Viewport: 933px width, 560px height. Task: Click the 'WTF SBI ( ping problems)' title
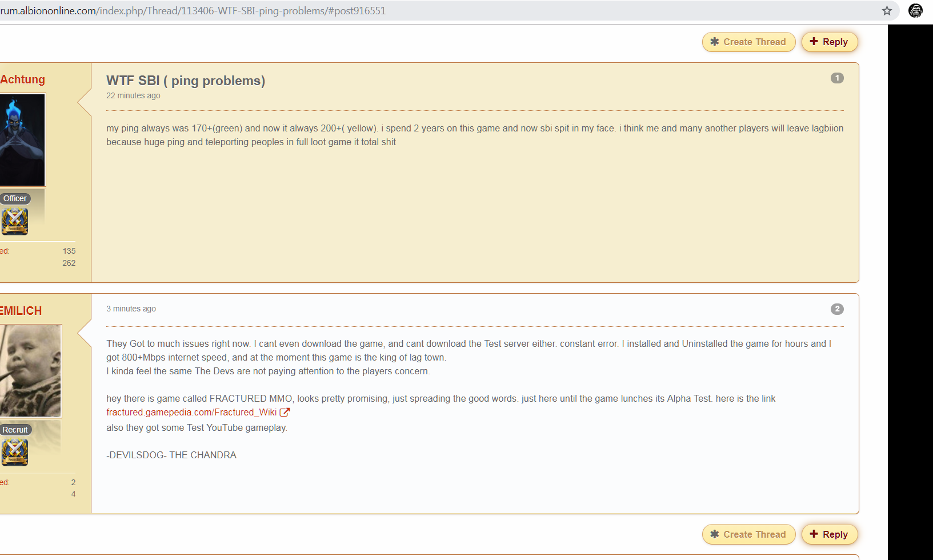click(x=186, y=81)
